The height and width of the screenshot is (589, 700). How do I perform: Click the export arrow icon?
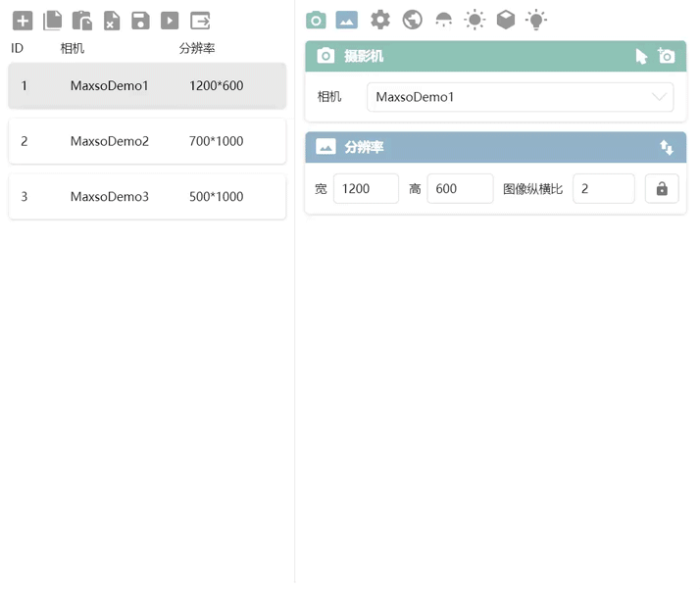[200, 21]
